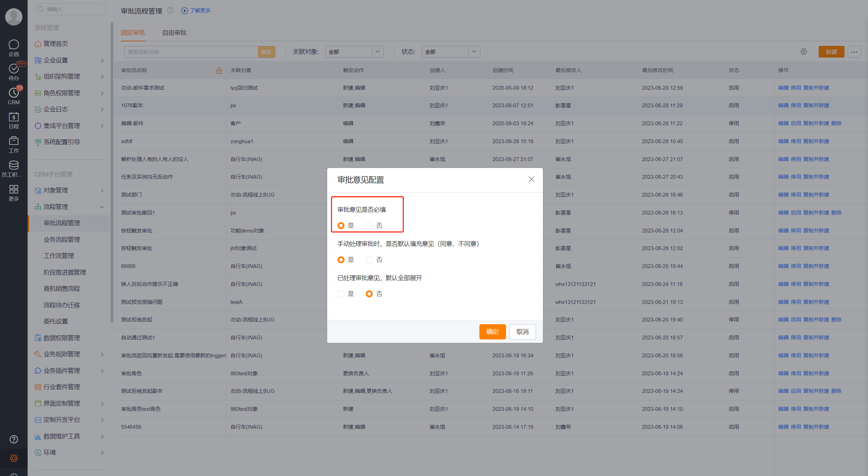Click the 集成平台管理 icon

(x=38, y=126)
